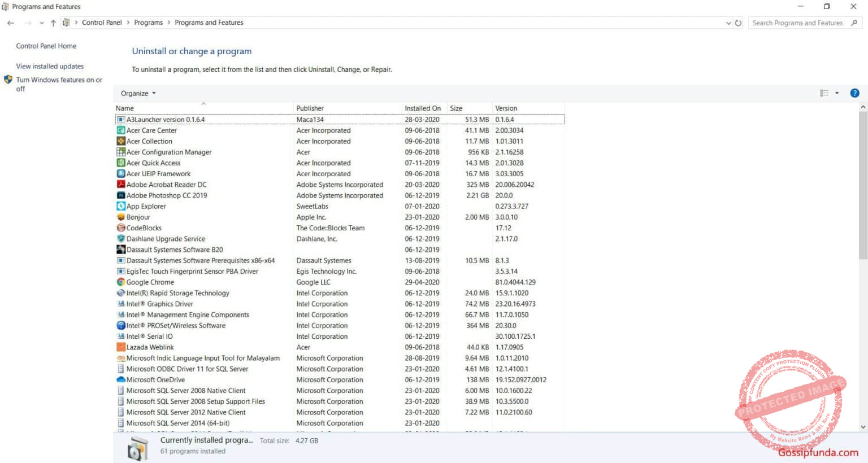Click the search magnifier icon
Image resolution: width=868 pixels, height=463 pixels.
[x=854, y=23]
